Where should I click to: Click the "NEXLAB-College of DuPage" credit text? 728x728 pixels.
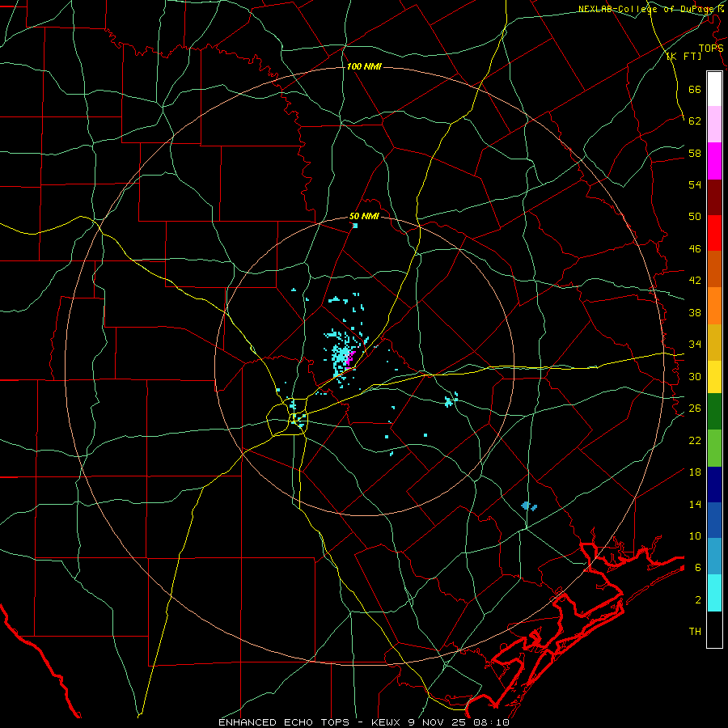pos(646,9)
